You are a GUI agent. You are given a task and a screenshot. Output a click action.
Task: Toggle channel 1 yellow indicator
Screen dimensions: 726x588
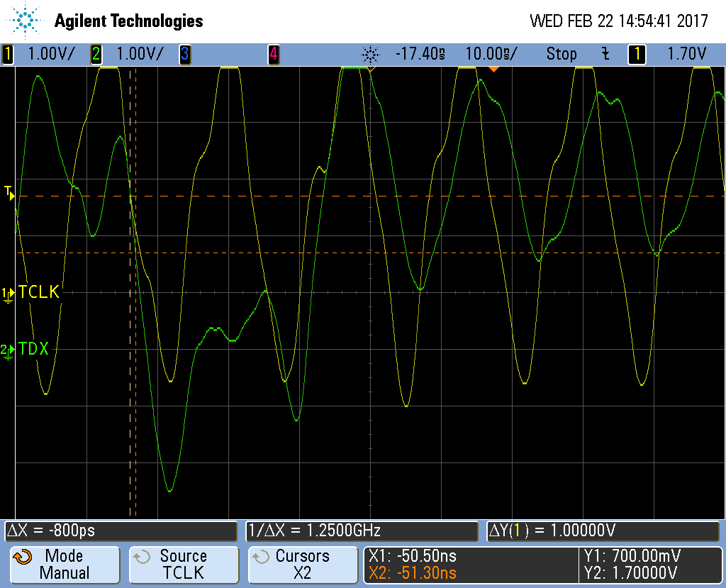[9, 54]
